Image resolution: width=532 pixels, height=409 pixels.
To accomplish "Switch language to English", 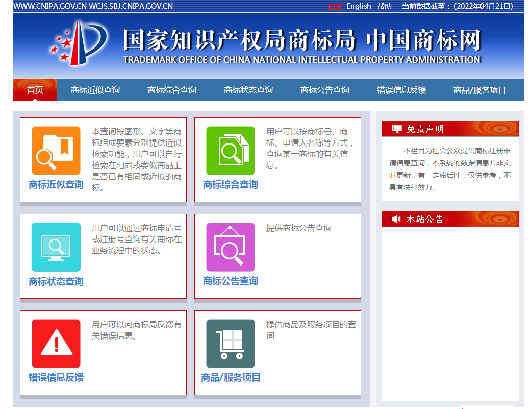I will (x=359, y=6).
